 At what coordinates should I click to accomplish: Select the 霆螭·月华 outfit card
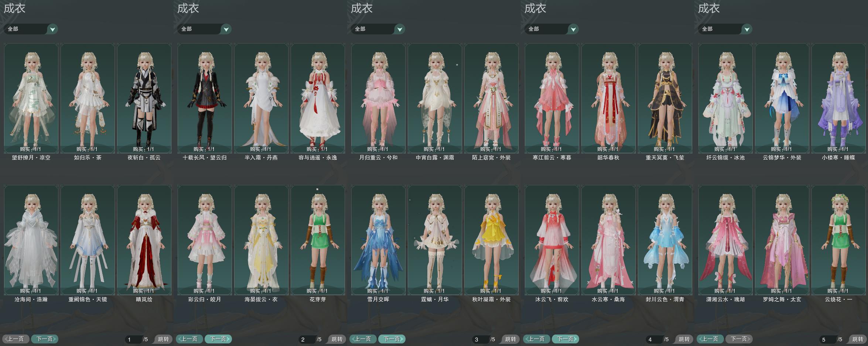(x=435, y=240)
